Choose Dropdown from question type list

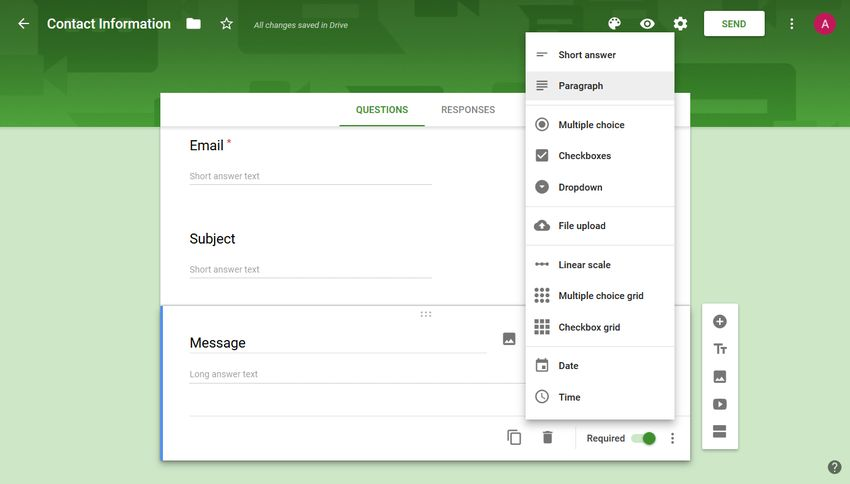pos(580,187)
